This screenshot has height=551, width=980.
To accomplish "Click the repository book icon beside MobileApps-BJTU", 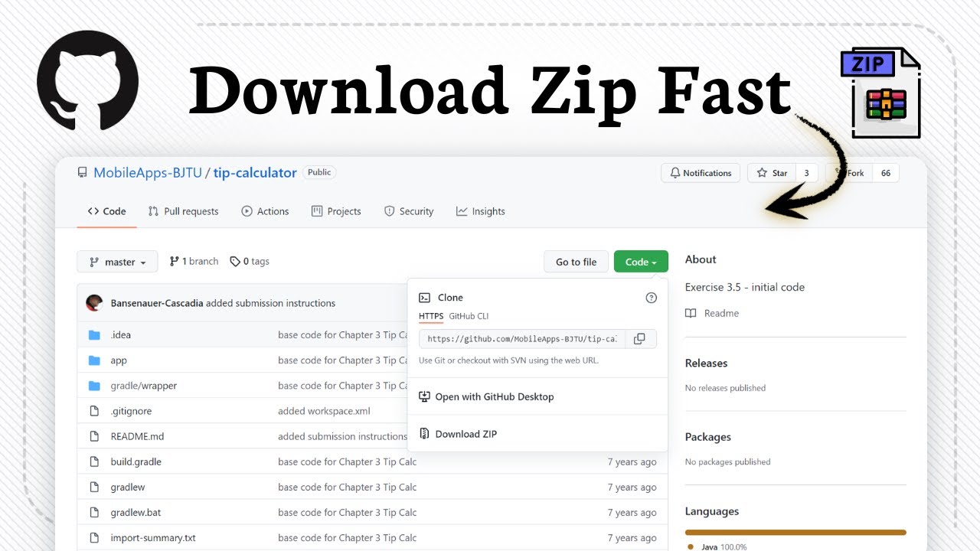I will pos(83,173).
